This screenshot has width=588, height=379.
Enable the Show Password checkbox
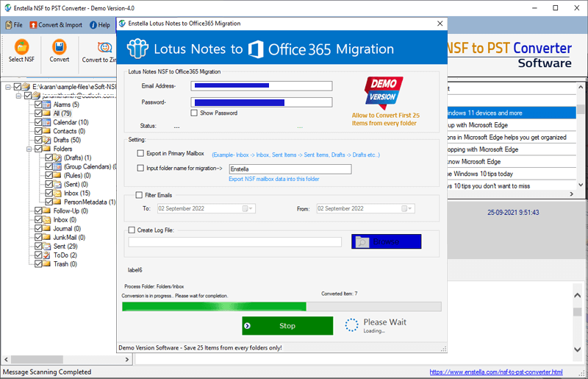click(x=194, y=113)
